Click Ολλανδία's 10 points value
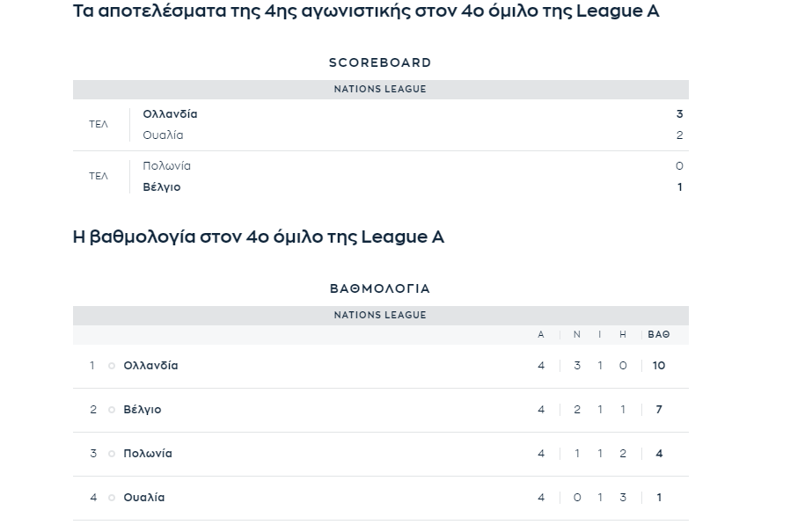Image resolution: width=805 pixels, height=532 pixels. click(659, 366)
